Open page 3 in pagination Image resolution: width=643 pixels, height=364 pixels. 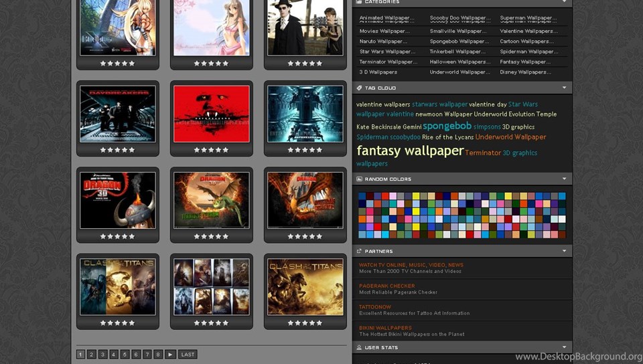tap(103, 355)
